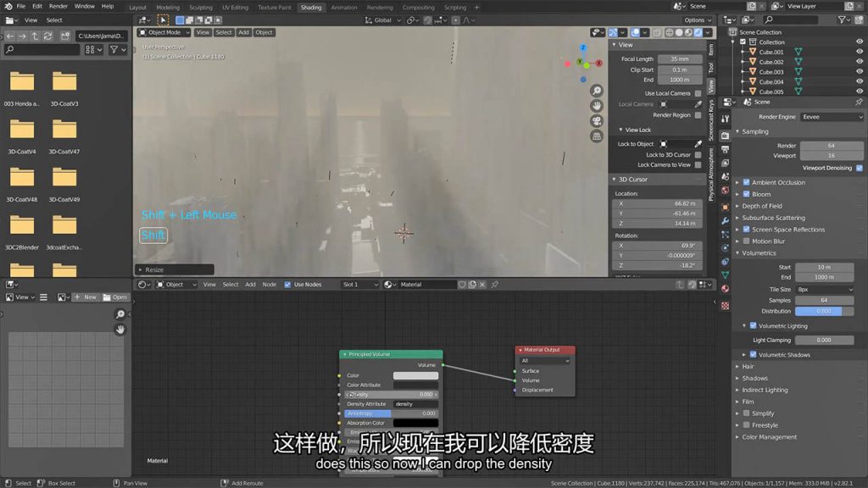This screenshot has width=868, height=488.
Task: Open the viewport Options popover
Action: [x=698, y=20]
